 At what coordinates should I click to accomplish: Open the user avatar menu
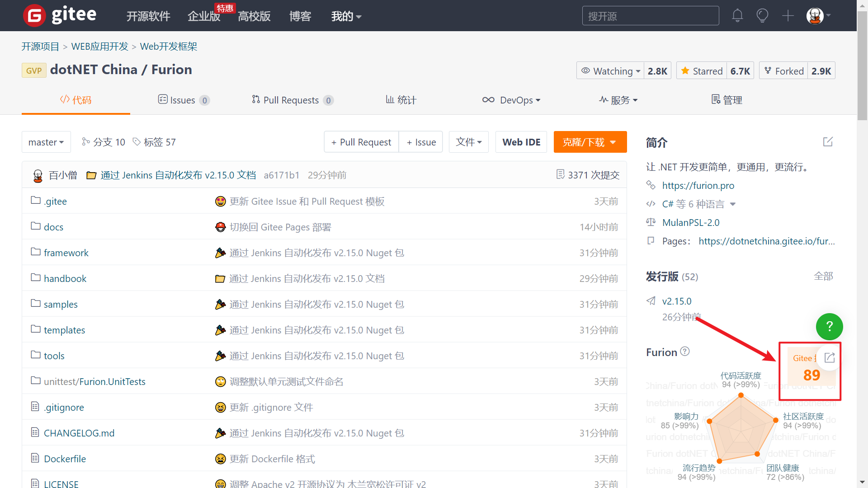point(818,16)
